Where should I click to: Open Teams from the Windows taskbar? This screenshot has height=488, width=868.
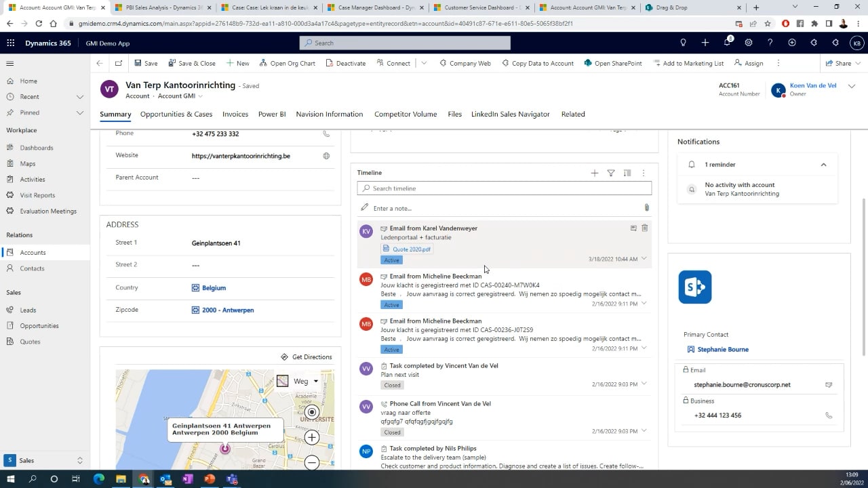pyautogui.click(x=231, y=479)
